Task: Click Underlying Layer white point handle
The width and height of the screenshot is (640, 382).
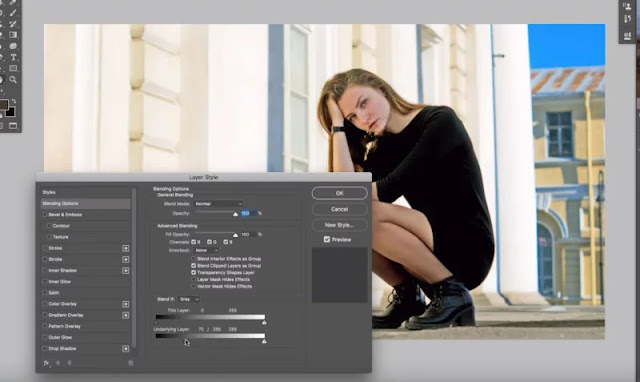Action: (264, 341)
